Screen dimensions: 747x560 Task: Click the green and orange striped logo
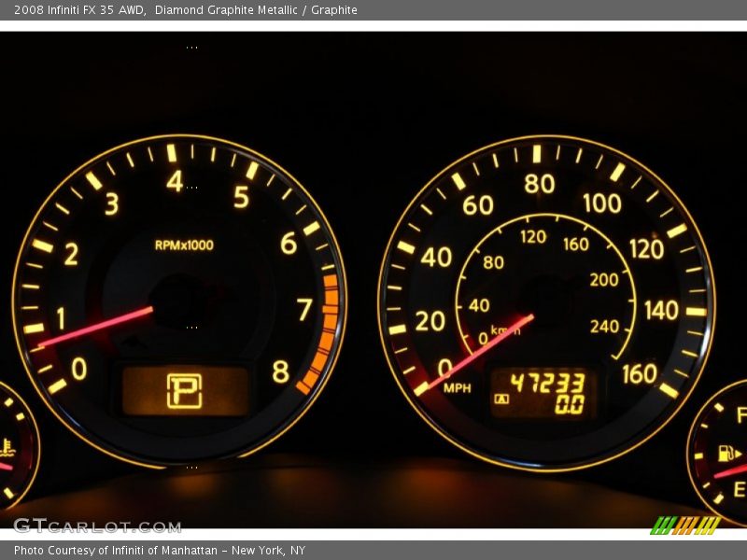(685, 525)
